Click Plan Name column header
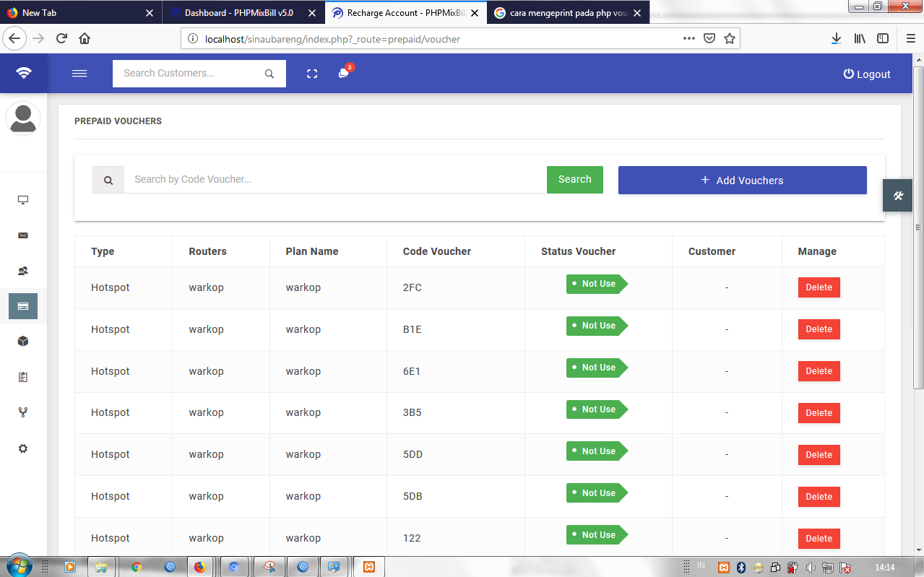 (312, 251)
